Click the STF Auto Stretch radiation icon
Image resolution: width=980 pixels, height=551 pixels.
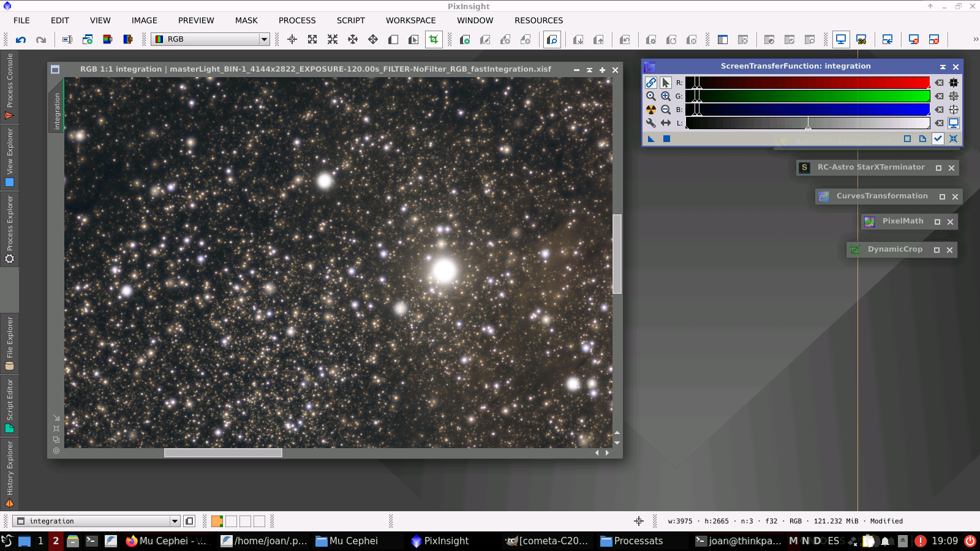(650, 110)
